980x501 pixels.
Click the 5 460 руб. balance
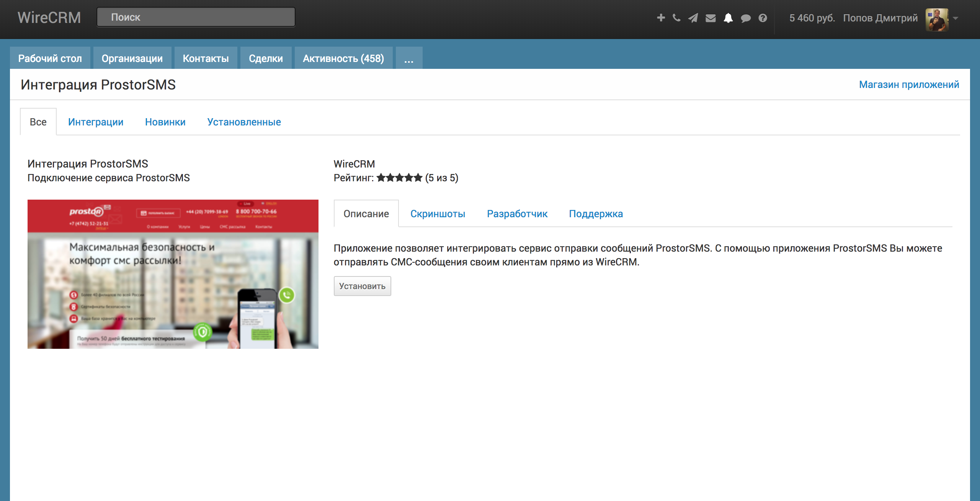point(812,18)
